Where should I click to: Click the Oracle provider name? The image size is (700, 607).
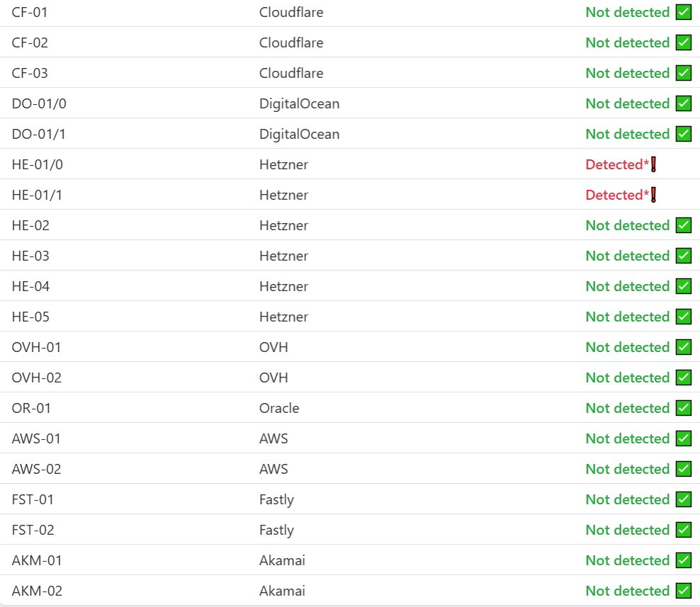click(x=279, y=408)
